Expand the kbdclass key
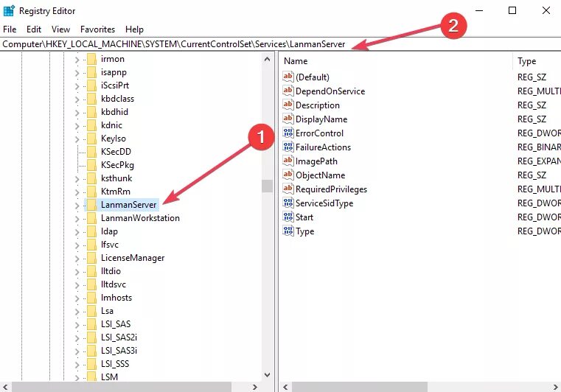This screenshot has height=392, width=561. tap(77, 99)
